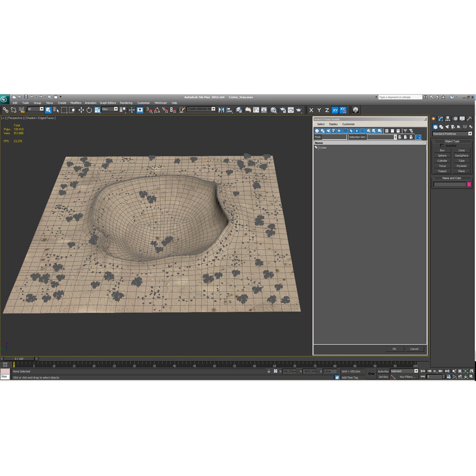Open the selection filter All dropdown
The width and height of the screenshot is (476, 476).
(35, 109)
